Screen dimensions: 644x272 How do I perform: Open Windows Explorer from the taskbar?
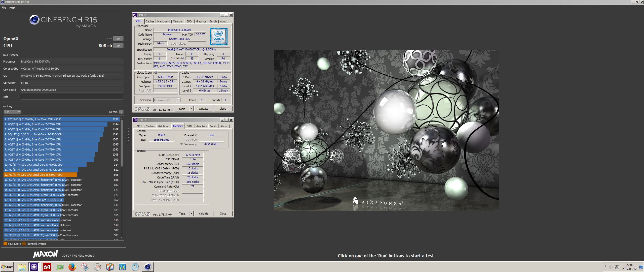[22, 267]
